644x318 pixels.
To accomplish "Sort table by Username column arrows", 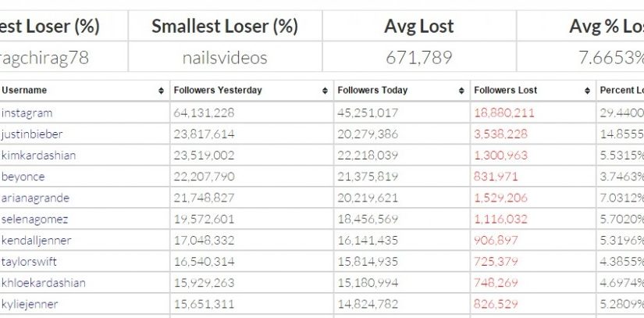I will point(161,91).
